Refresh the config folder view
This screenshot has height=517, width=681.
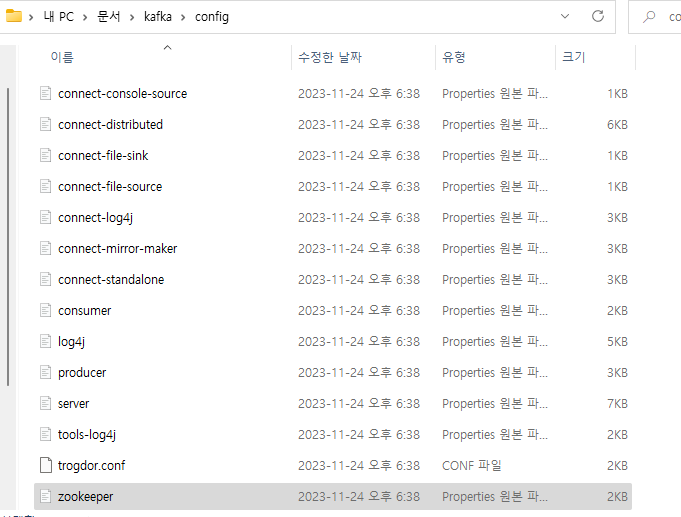pos(598,17)
